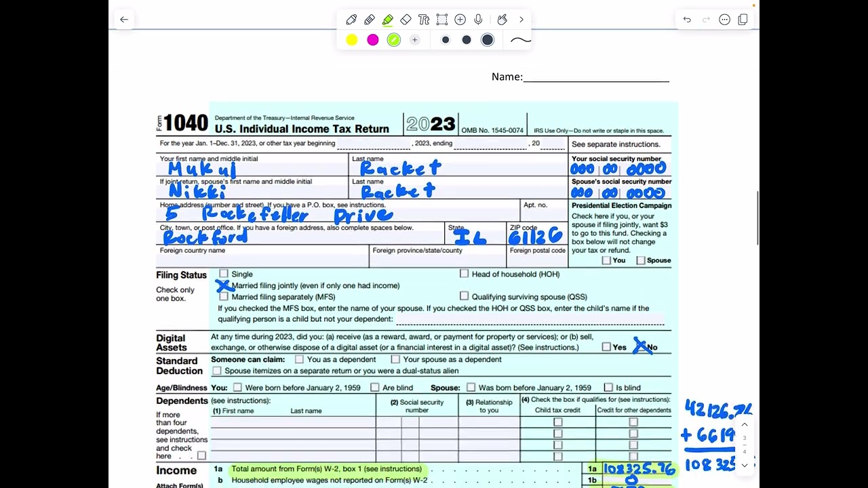
Task: Click the 'Your first name and middle initial' field
Action: tap(252, 165)
